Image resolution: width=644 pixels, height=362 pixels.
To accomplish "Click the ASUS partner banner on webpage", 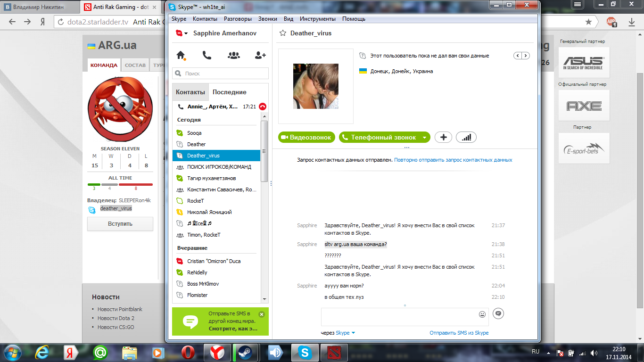I will click(584, 62).
